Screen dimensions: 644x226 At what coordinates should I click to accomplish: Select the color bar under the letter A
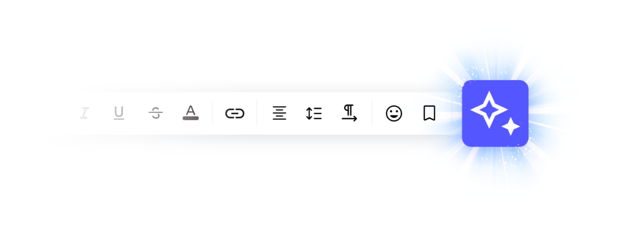tap(191, 118)
